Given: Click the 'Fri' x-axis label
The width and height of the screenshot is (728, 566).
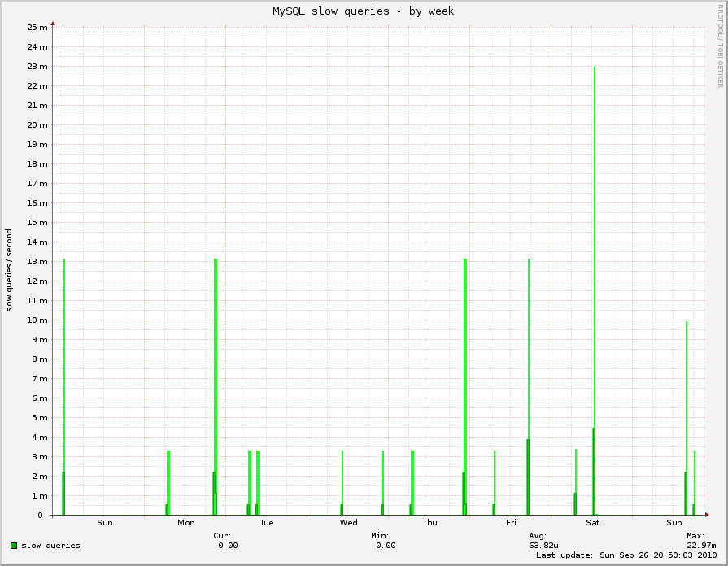Looking at the screenshot, I should tap(511, 523).
